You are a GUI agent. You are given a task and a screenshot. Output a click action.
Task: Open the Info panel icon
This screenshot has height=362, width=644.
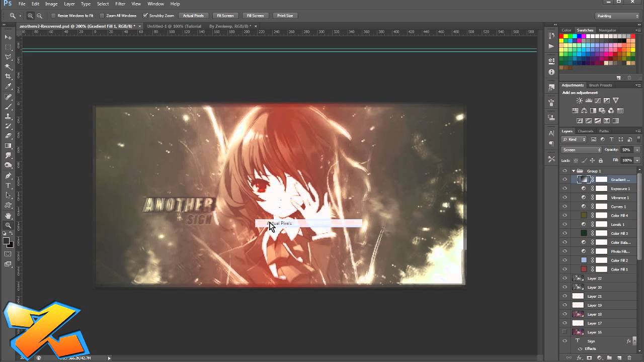551,72
